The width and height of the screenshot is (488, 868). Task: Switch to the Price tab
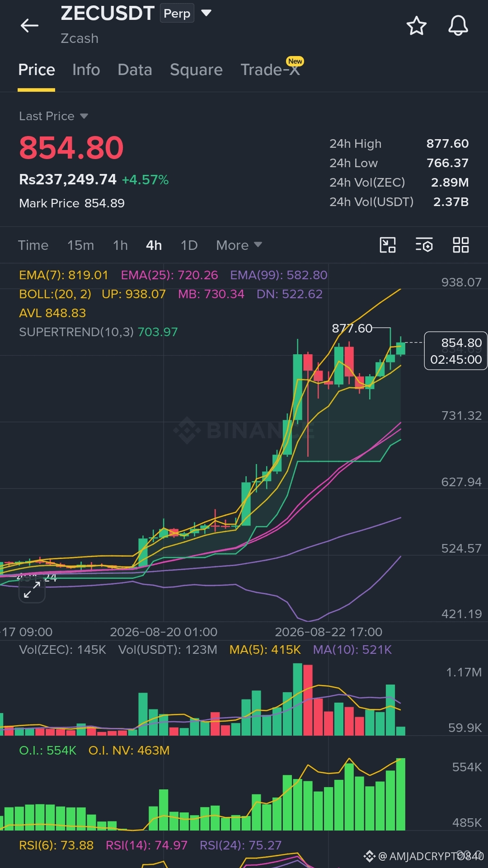pos(37,70)
